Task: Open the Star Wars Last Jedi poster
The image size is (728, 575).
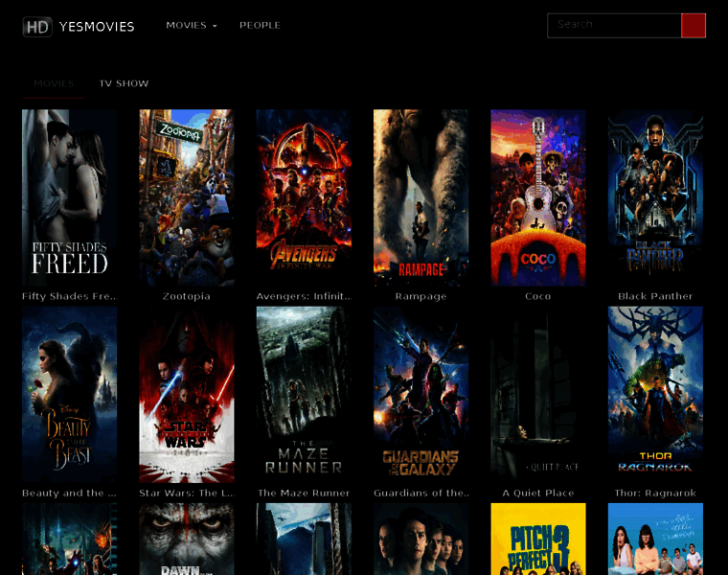Action: pos(187,394)
